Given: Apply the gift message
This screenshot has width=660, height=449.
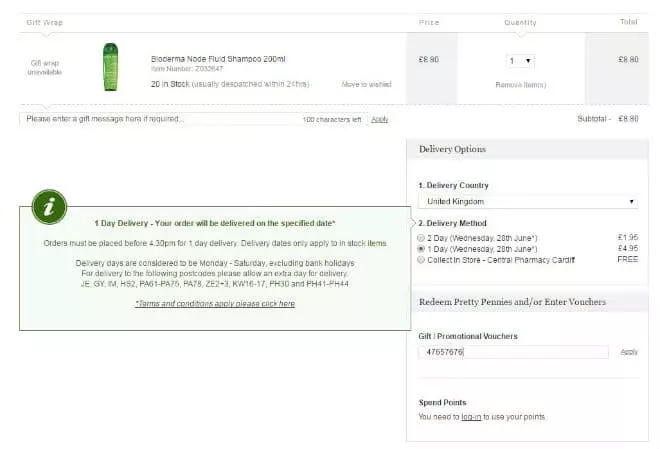Looking at the screenshot, I should (380, 119).
